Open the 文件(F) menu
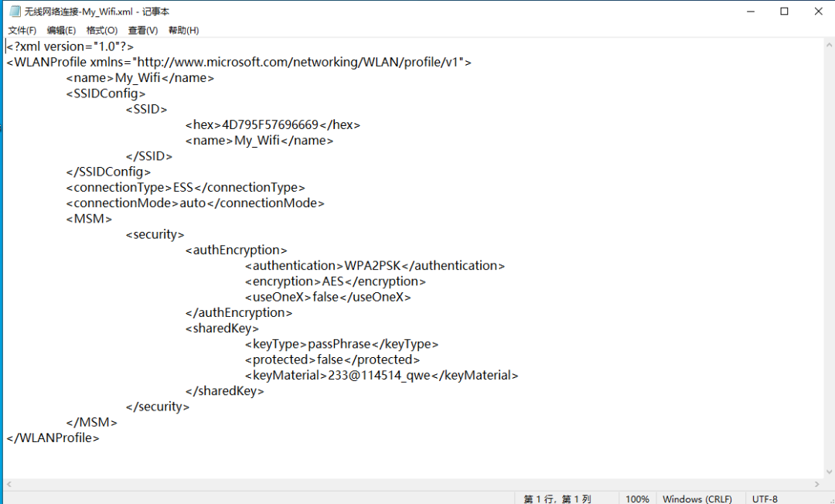The height and width of the screenshot is (504, 835). coord(22,30)
